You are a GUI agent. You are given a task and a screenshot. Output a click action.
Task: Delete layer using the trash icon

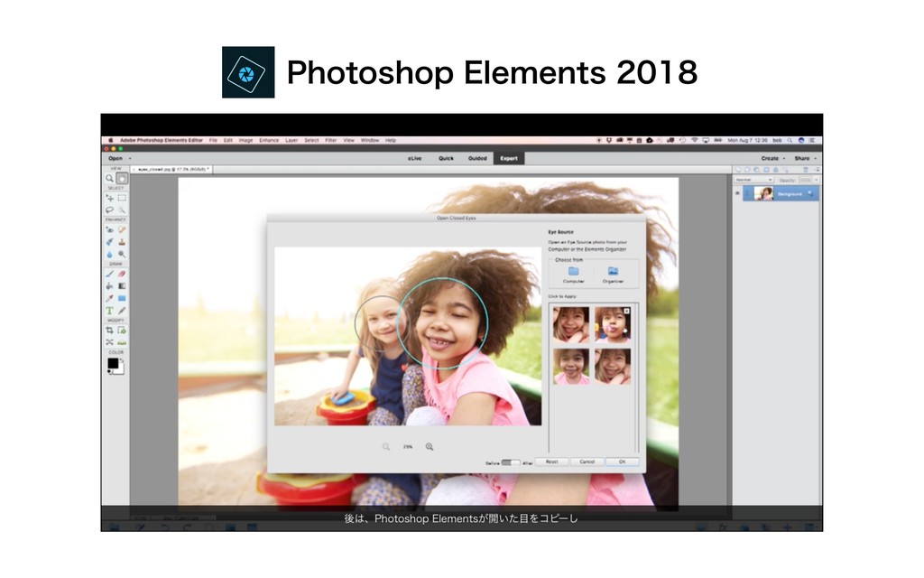(806, 169)
